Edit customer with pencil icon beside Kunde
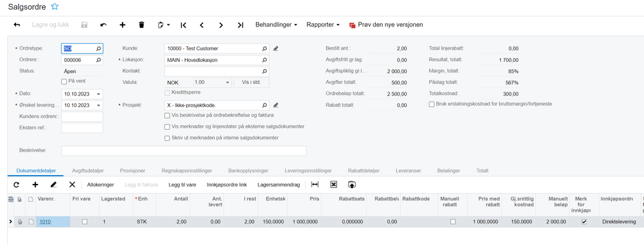 (276, 48)
